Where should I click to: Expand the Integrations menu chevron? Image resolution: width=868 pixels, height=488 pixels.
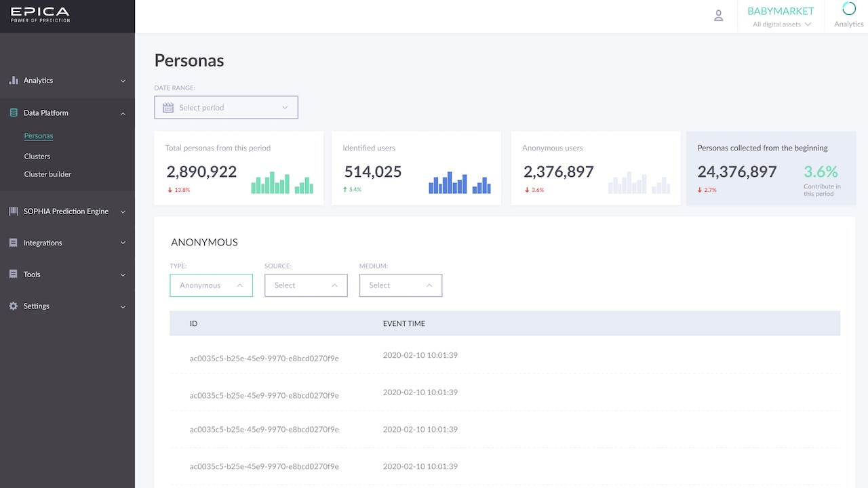123,243
